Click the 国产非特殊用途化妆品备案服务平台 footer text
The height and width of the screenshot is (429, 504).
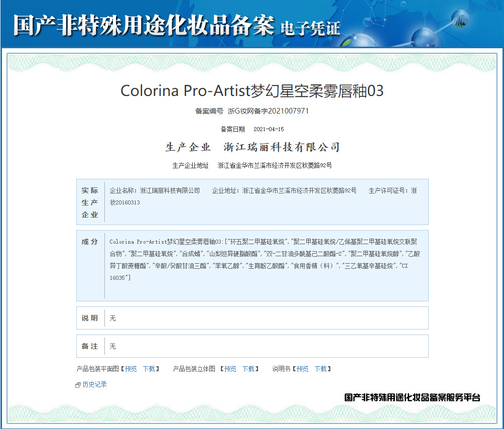click(x=412, y=397)
